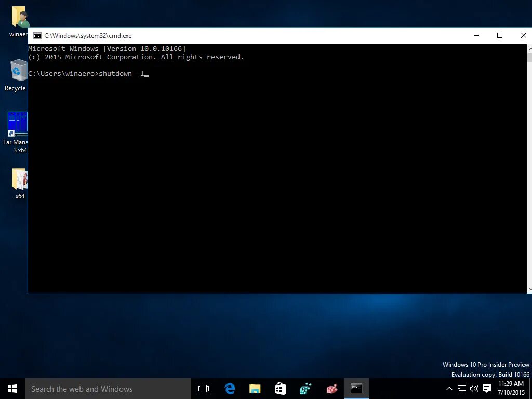Image resolution: width=532 pixels, height=399 pixels.
Task: Open the clock showing 11:29 AM
Action: click(x=511, y=388)
